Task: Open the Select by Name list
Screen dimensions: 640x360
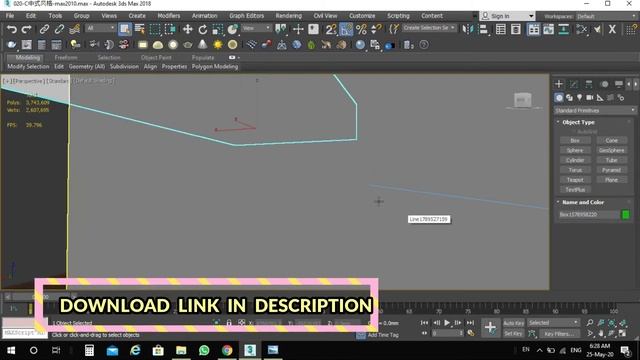Action: coord(140,29)
